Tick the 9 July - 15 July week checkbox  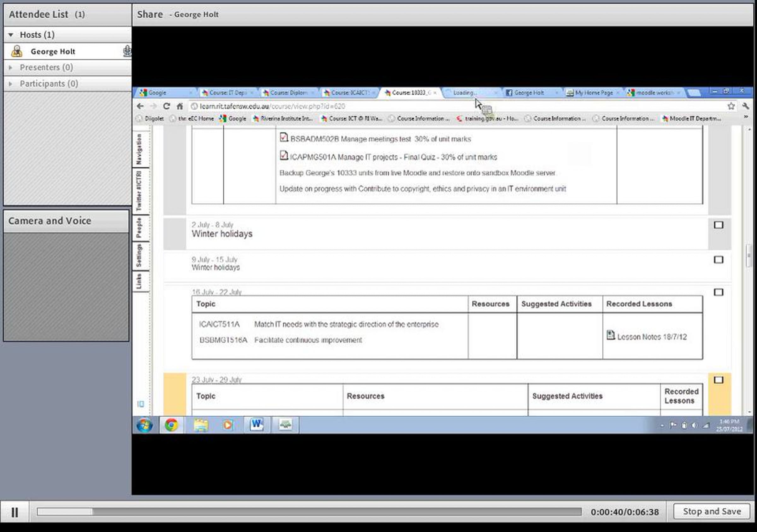(x=719, y=260)
